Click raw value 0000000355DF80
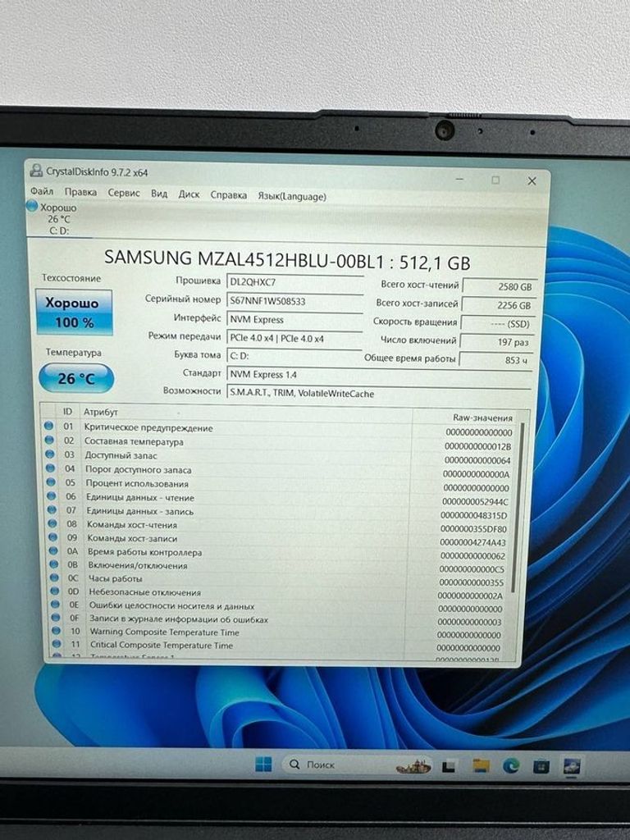This screenshot has width=630, height=840. [473, 529]
